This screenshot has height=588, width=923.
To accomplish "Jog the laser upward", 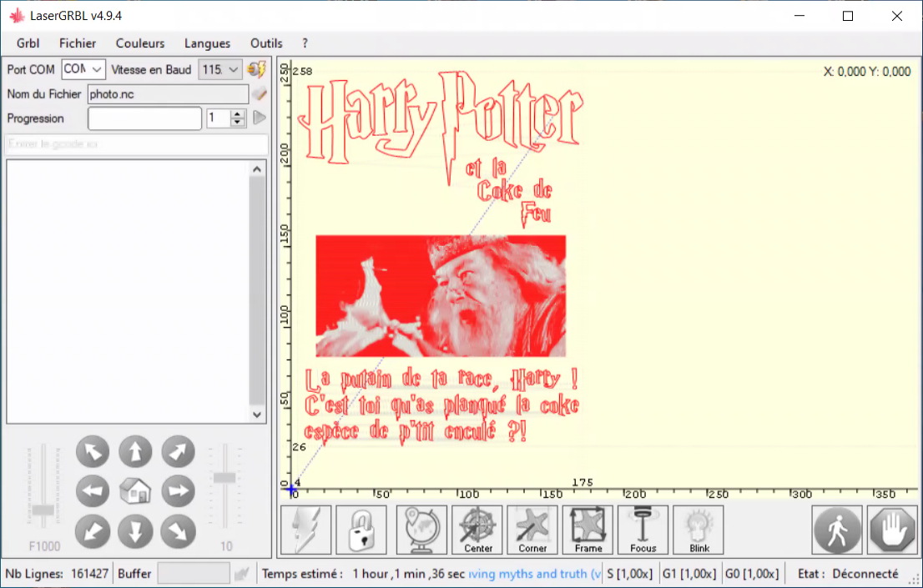I will 135,451.
